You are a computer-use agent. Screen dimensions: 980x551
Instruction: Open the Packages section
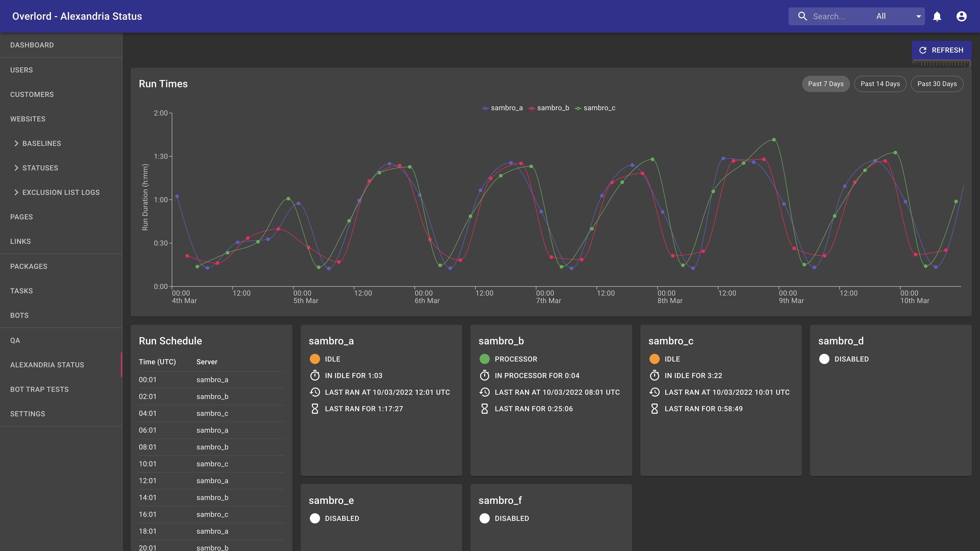click(x=61, y=266)
